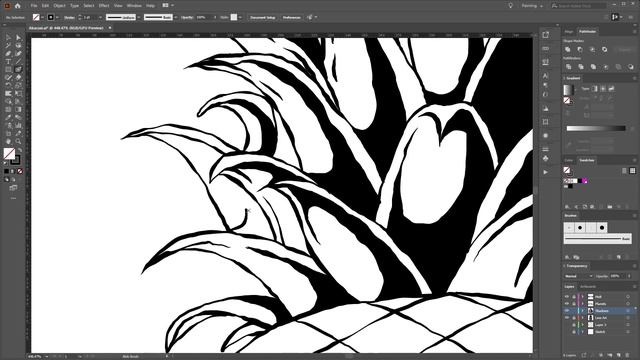Toggle visibility of the Hull layer

pyautogui.click(x=567, y=297)
